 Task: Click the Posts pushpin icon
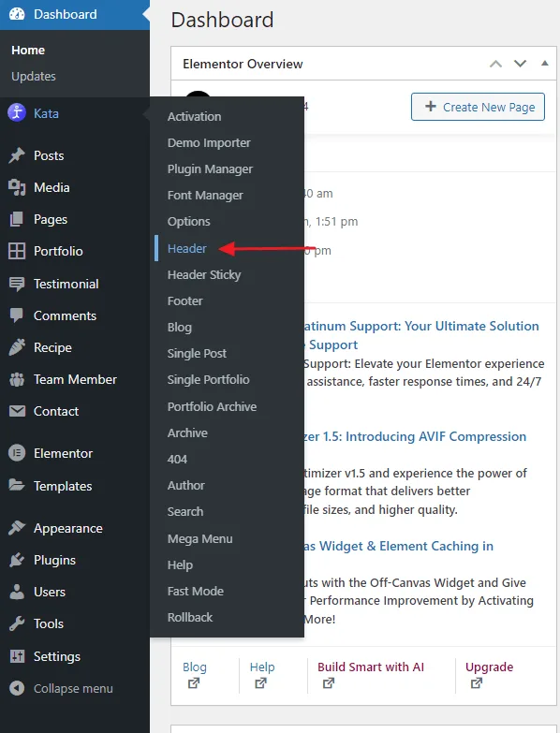click(17, 155)
